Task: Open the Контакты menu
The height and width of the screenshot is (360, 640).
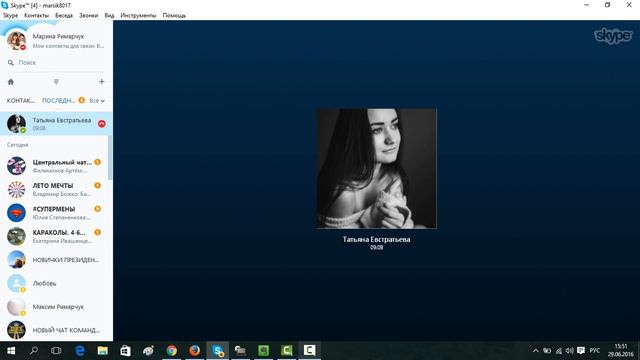Action: tap(36, 15)
